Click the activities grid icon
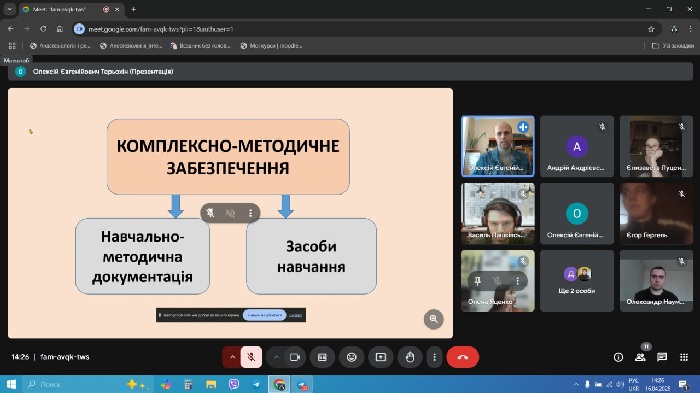Screen dimensions: 700x393 tap(684, 357)
